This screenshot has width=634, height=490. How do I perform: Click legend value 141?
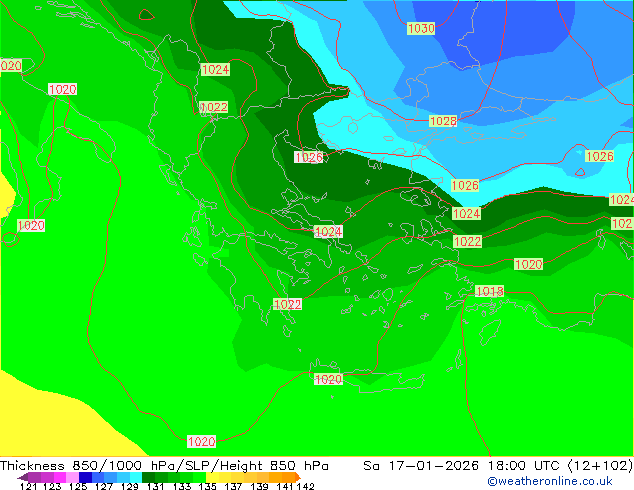283,486
